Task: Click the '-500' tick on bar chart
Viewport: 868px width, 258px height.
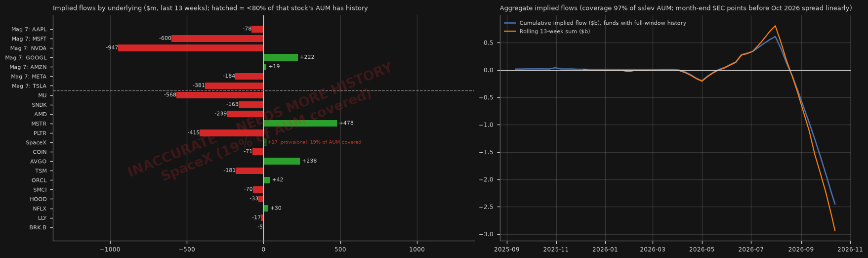Action: [x=187, y=250]
